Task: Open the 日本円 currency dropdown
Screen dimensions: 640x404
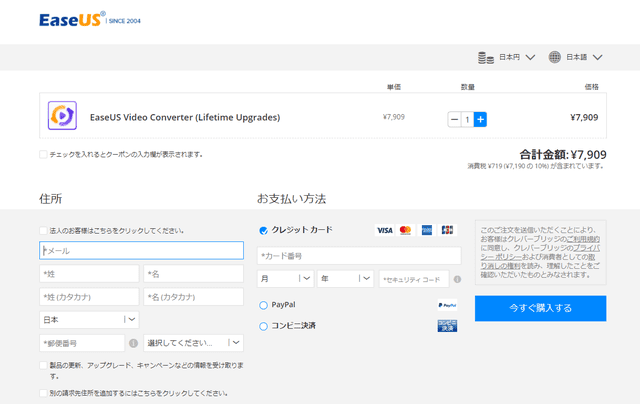Action: [517, 57]
